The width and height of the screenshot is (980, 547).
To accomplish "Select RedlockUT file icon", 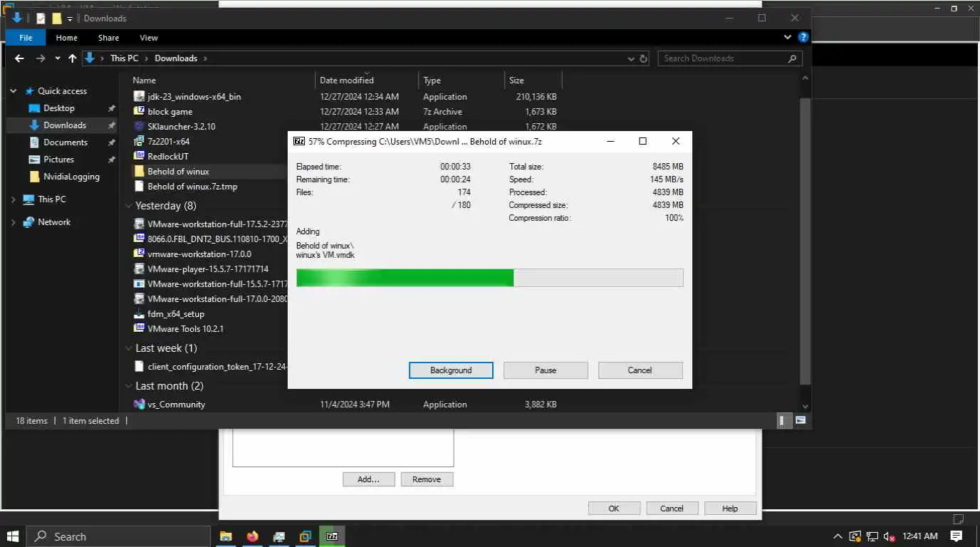I will click(x=140, y=156).
